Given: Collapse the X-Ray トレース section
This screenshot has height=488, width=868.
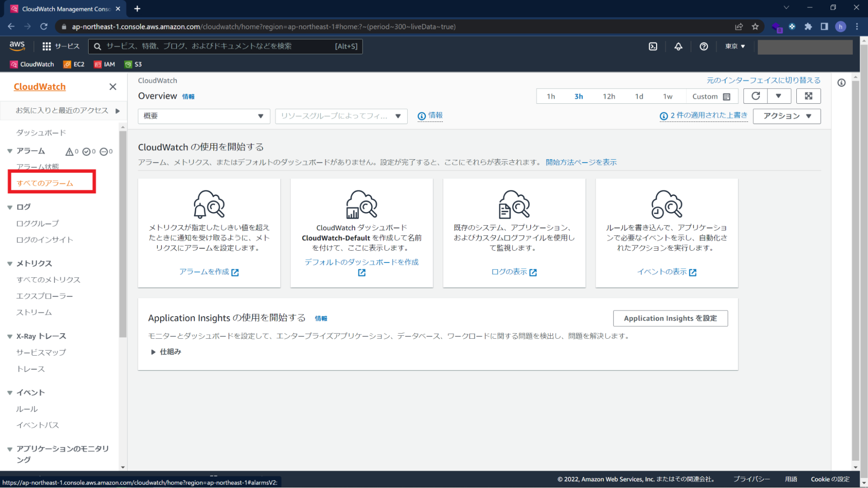Looking at the screenshot, I should (10, 337).
